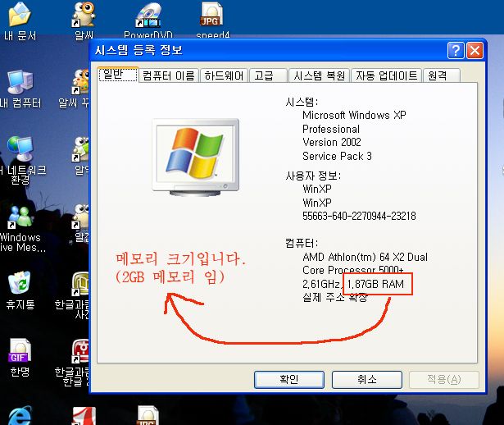Image resolution: width=504 pixels, height=425 pixels.
Task: Click the 실제 주소 확장 text
Action: [x=335, y=298]
